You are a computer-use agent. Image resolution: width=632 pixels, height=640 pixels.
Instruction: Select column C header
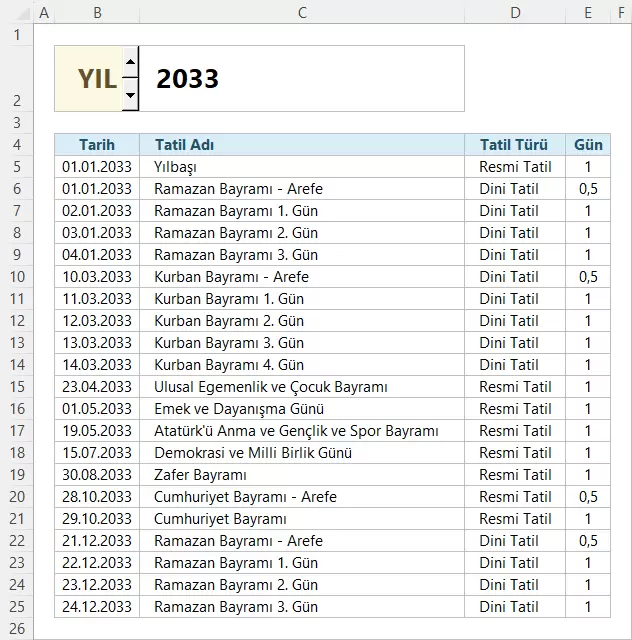coord(302,12)
